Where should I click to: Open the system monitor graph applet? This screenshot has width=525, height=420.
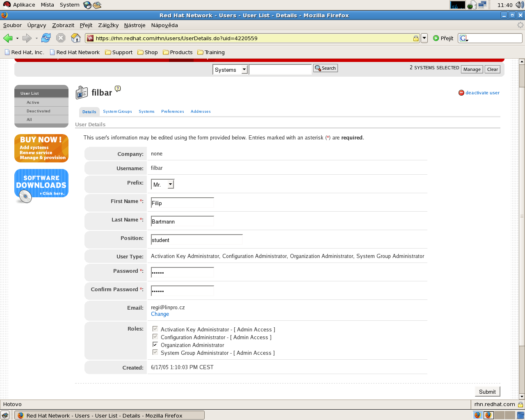click(458, 5)
